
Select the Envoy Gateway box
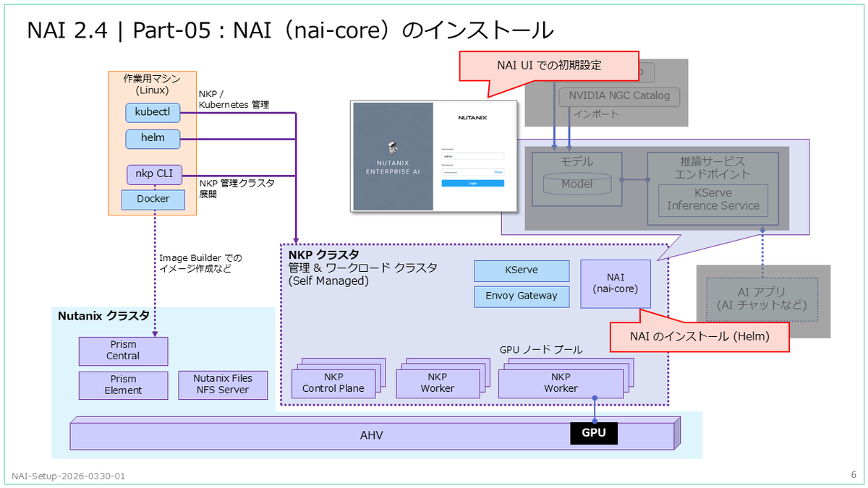click(521, 296)
